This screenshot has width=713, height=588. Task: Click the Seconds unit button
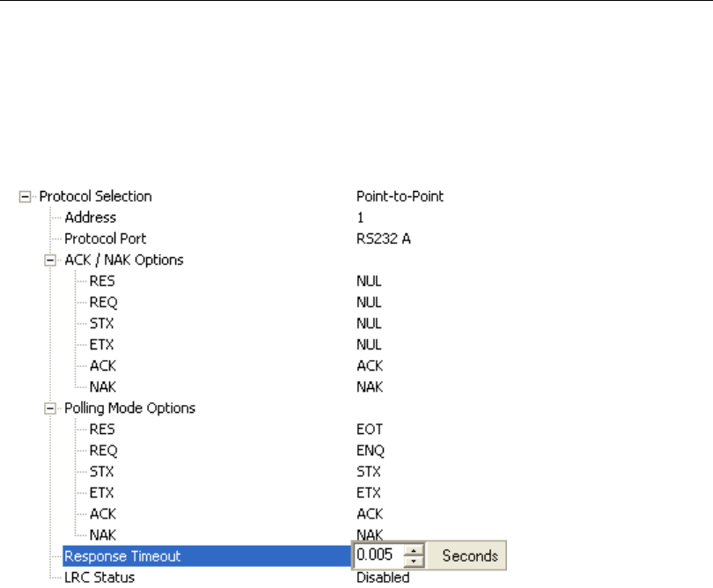(x=469, y=556)
